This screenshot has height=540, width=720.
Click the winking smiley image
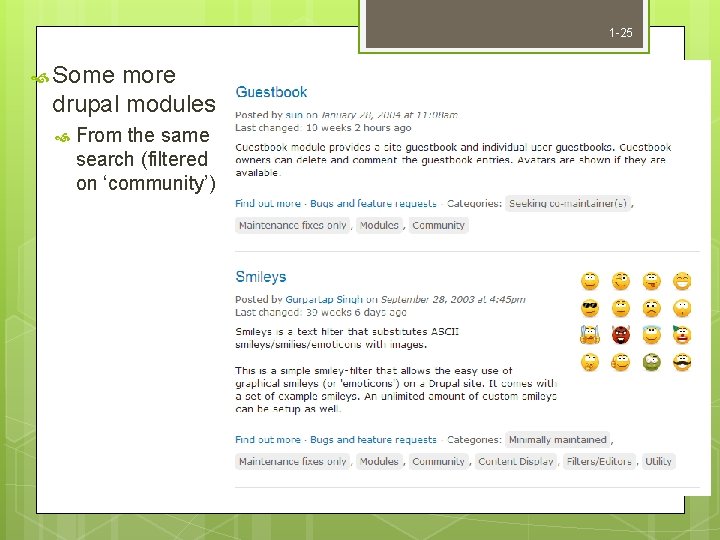[x=620, y=281]
